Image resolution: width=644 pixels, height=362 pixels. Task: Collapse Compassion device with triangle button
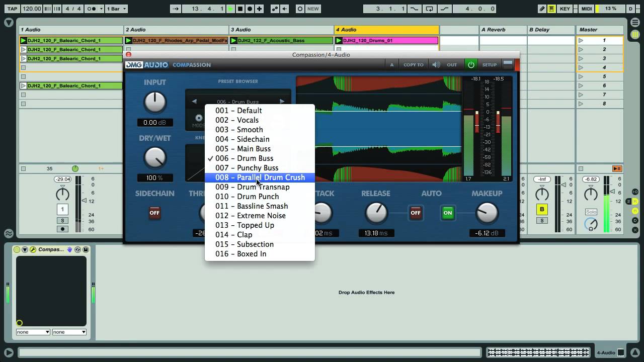[25, 249]
